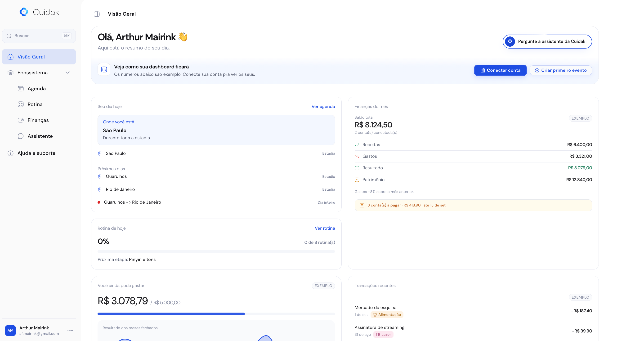Click the spending budget progress bar

(x=216, y=314)
